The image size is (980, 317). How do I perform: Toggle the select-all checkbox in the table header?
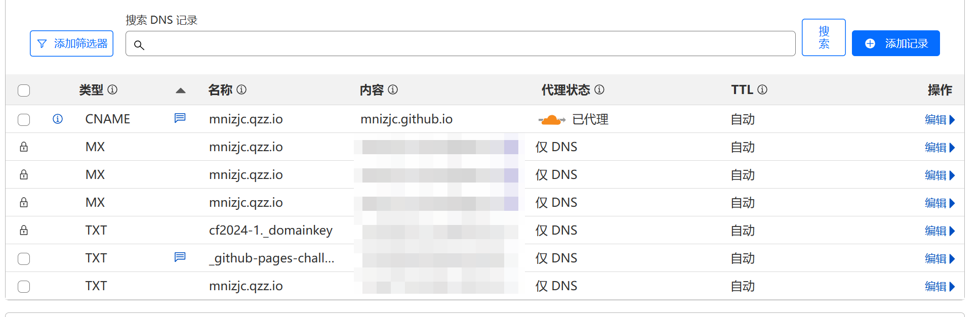24,90
